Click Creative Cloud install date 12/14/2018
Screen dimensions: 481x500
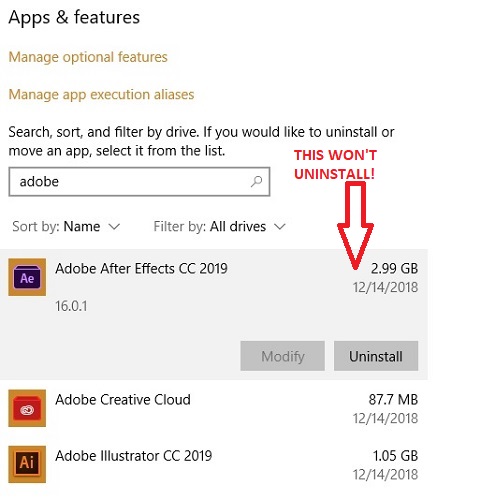pyautogui.click(x=386, y=418)
